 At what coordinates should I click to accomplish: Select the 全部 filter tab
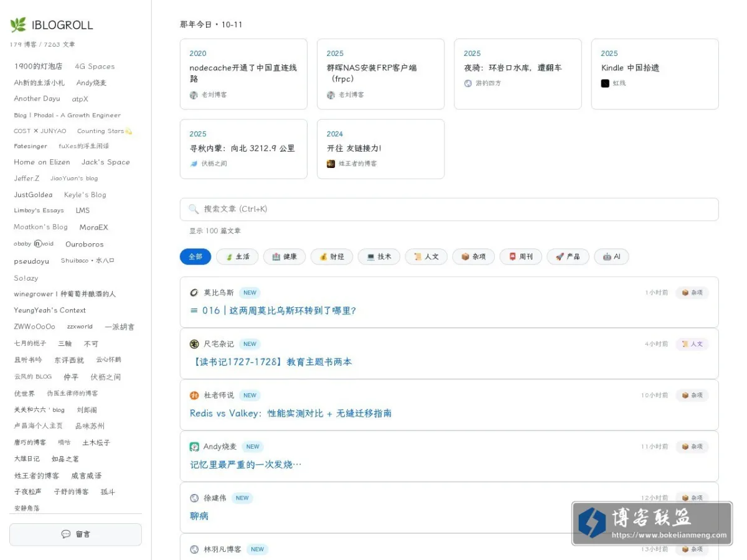click(195, 256)
